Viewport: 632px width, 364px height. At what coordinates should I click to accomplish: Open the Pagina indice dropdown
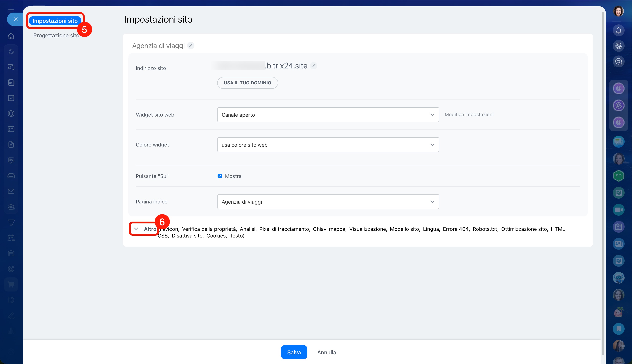click(328, 202)
